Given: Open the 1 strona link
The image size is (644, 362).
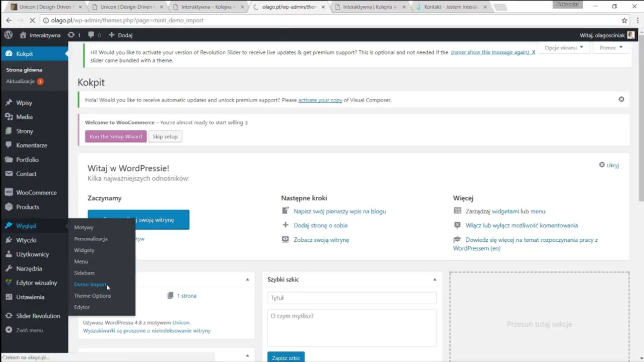Looking at the screenshot, I should [186, 296].
